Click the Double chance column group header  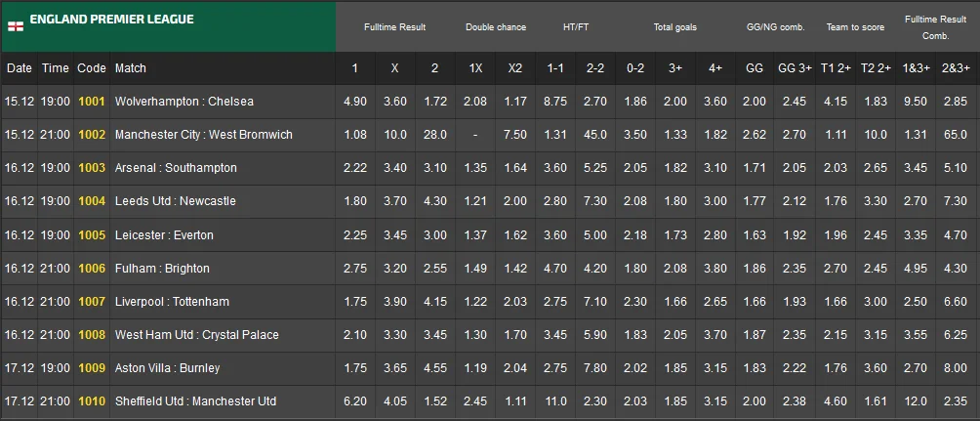tap(495, 27)
